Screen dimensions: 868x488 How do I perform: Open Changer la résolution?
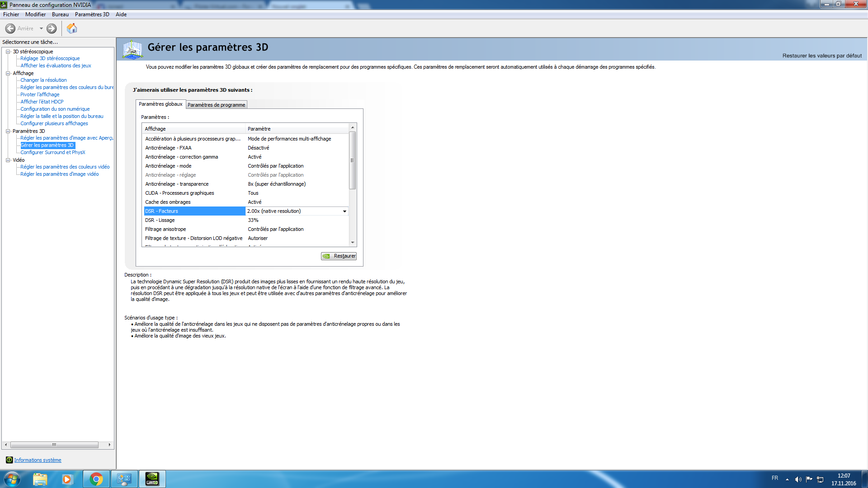pyautogui.click(x=43, y=80)
